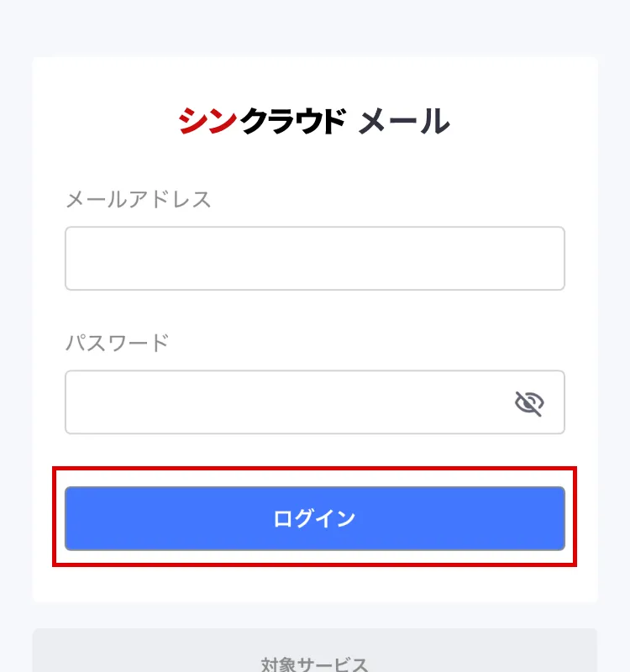Image resolution: width=630 pixels, height=672 pixels.
Task: Click the gray panel below the login card
Action: (x=315, y=650)
